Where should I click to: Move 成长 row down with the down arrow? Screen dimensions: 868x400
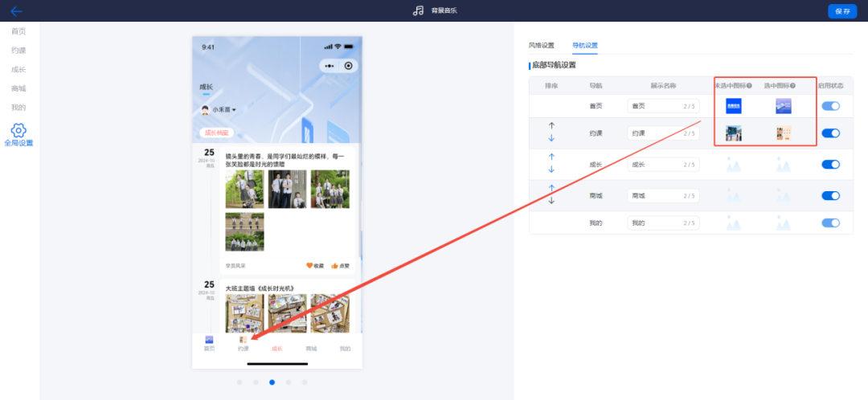[551, 169]
